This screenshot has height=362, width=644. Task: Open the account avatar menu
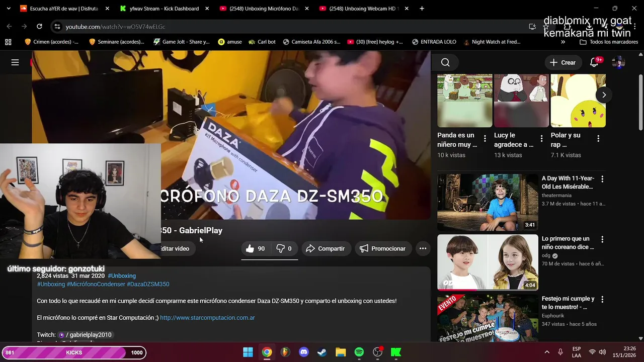click(618, 62)
